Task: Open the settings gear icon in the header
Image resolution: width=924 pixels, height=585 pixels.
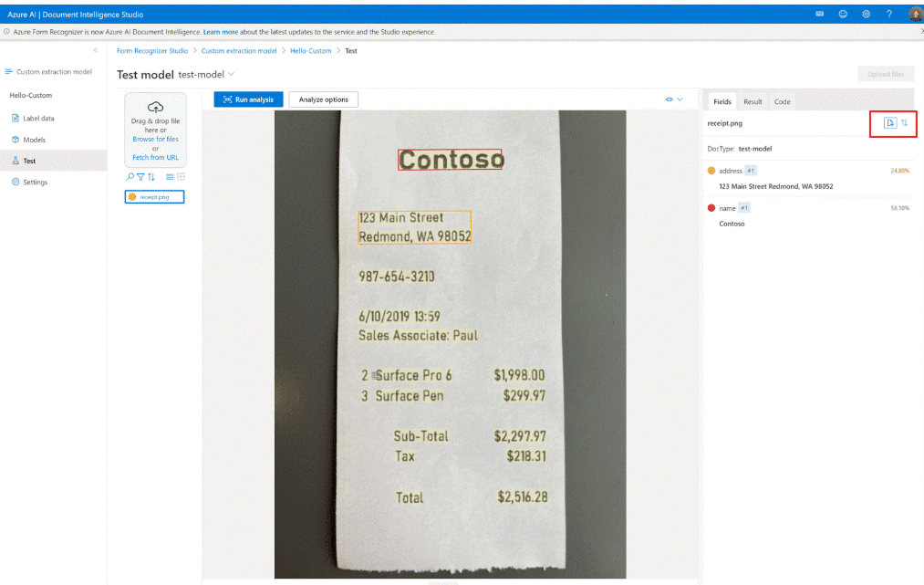Action: point(866,15)
